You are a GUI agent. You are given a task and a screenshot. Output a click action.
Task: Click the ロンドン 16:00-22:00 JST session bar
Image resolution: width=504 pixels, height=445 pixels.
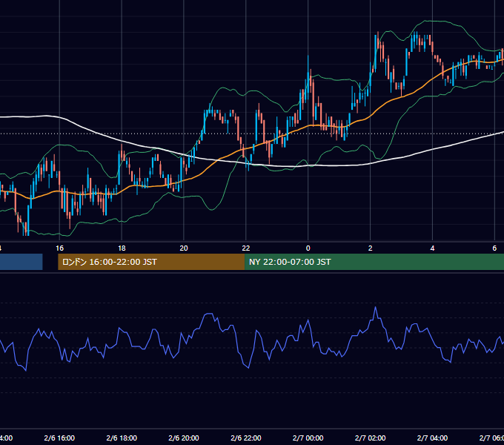(x=151, y=262)
